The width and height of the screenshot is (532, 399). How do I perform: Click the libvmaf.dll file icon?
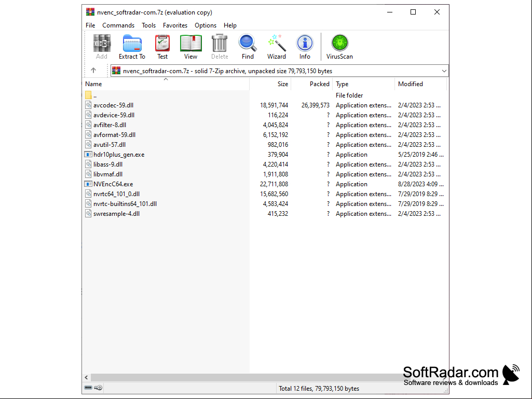coord(88,174)
